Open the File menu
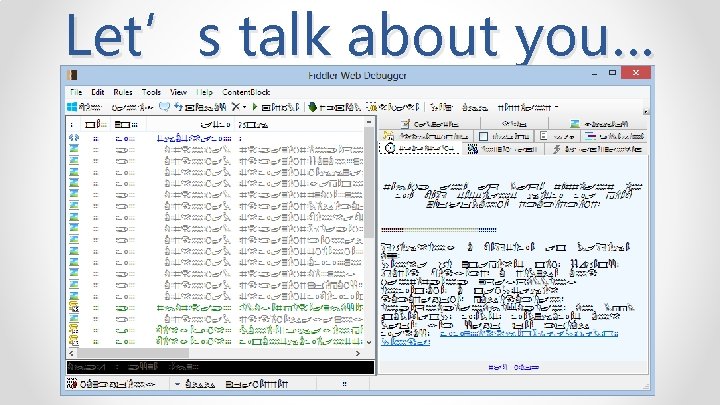The image size is (720, 405). tap(76, 92)
